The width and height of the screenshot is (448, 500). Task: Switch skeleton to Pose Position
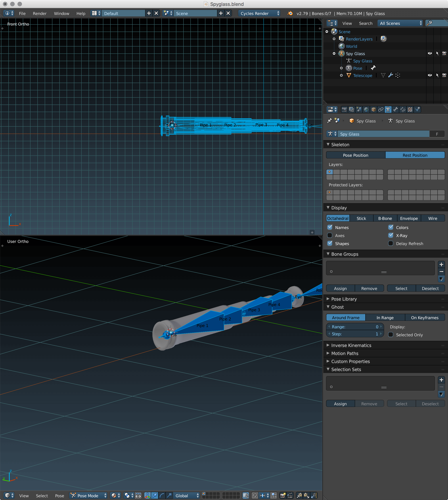pos(356,155)
